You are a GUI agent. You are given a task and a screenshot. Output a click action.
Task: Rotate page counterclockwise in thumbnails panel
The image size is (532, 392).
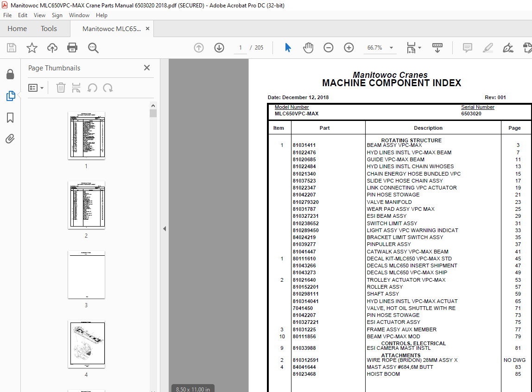92,88
